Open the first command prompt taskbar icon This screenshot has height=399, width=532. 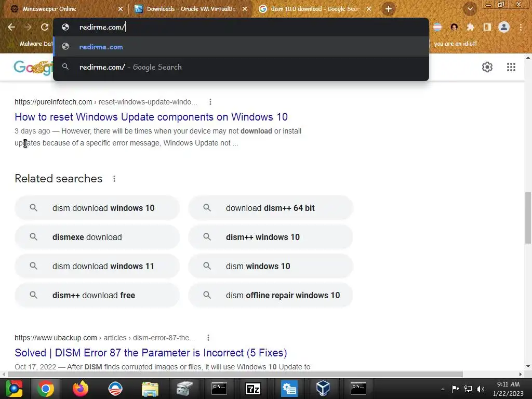[x=219, y=389]
